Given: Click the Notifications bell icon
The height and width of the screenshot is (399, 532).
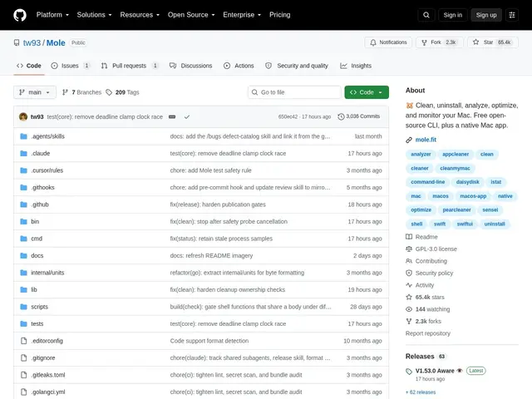Looking at the screenshot, I should click(373, 42).
